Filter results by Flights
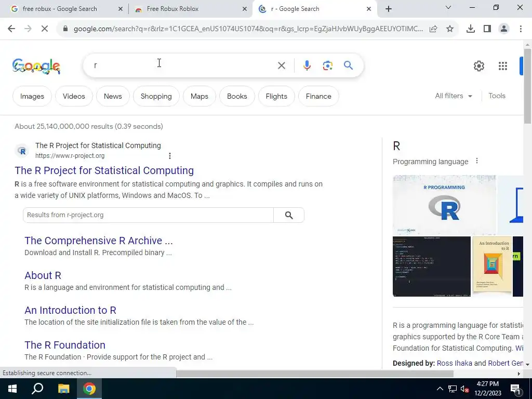The image size is (532, 399). [x=276, y=96]
